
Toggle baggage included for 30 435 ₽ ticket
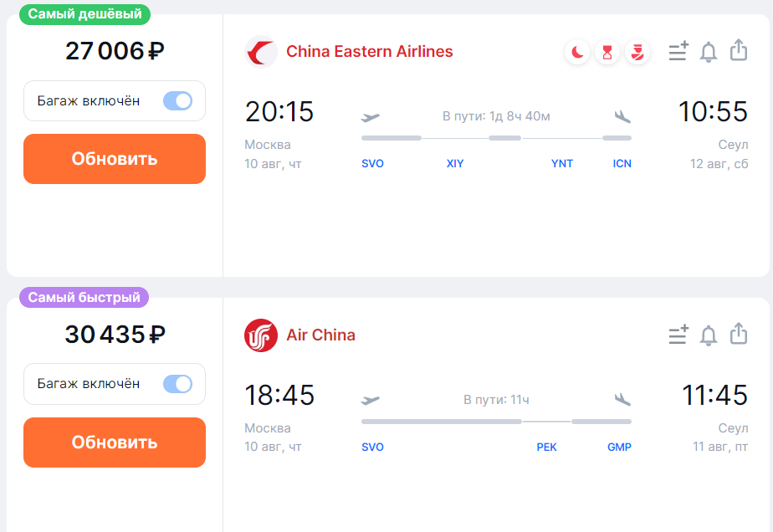tap(177, 384)
